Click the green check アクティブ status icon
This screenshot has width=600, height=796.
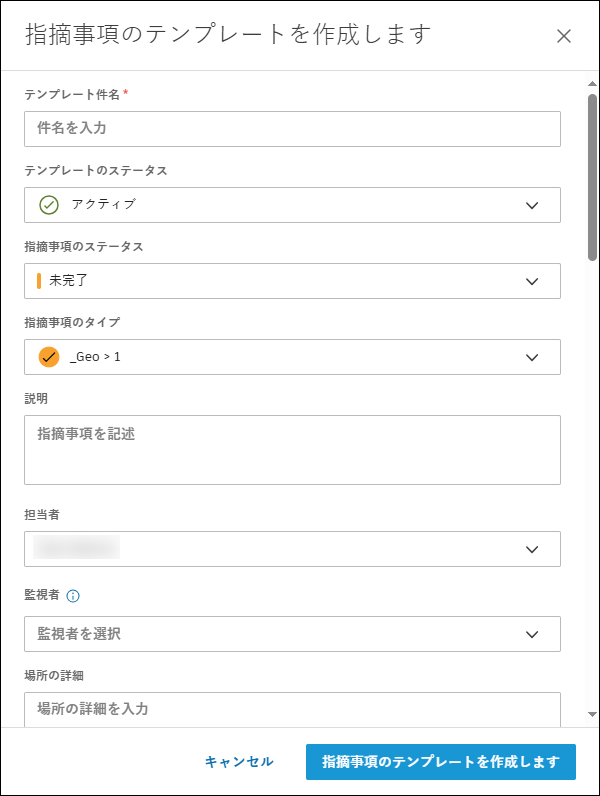48,205
